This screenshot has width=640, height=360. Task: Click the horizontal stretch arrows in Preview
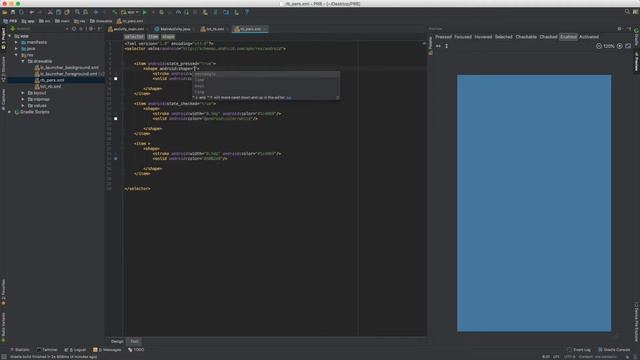click(x=438, y=46)
